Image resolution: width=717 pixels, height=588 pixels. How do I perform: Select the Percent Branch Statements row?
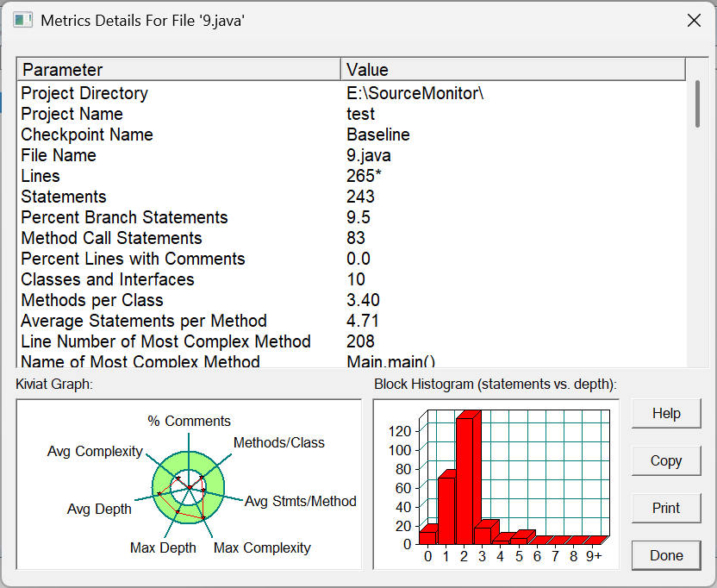pos(352,217)
